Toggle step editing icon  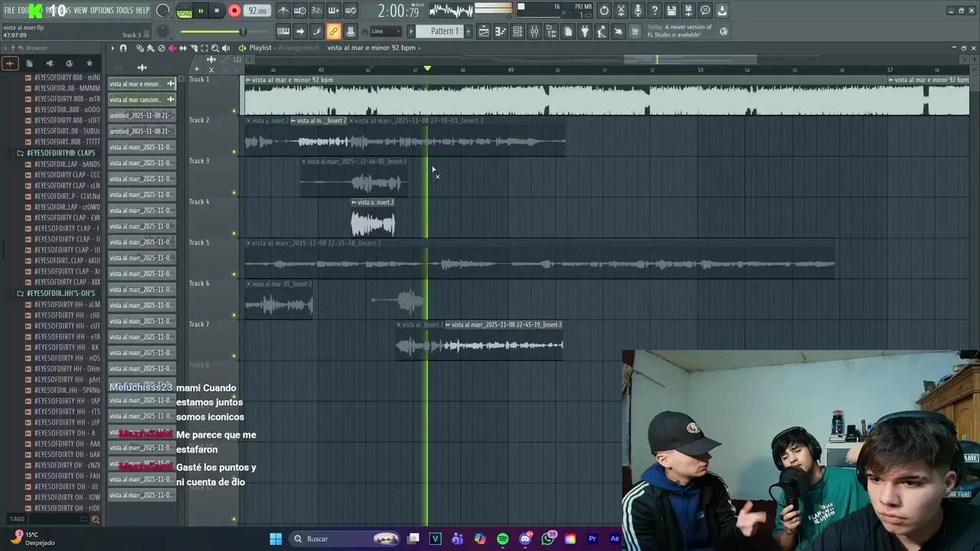pyautogui.click(x=317, y=31)
